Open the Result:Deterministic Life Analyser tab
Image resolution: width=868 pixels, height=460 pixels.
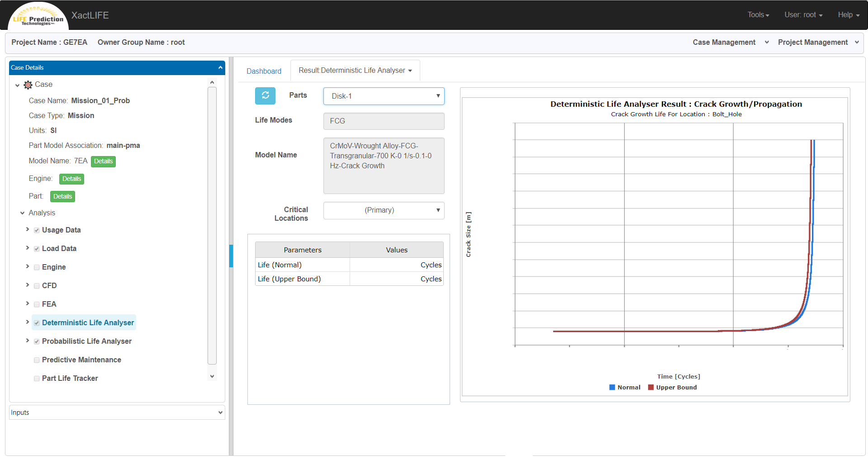coord(355,71)
